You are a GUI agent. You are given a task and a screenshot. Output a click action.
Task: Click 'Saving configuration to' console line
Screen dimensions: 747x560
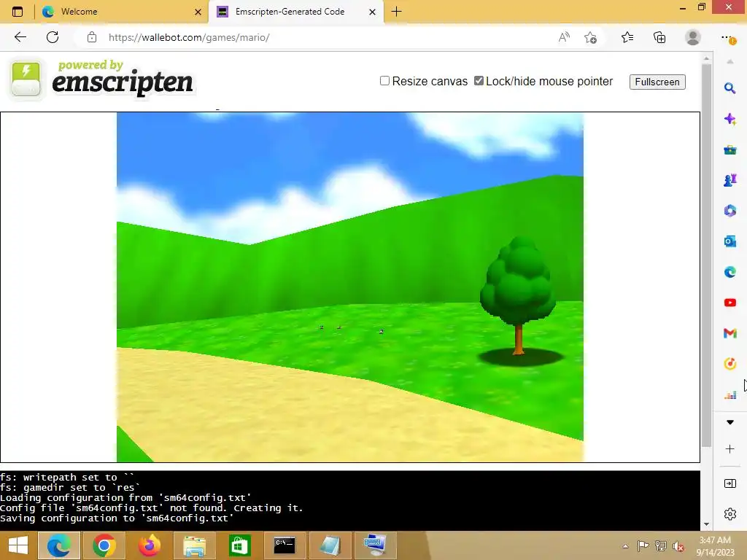pos(117,518)
